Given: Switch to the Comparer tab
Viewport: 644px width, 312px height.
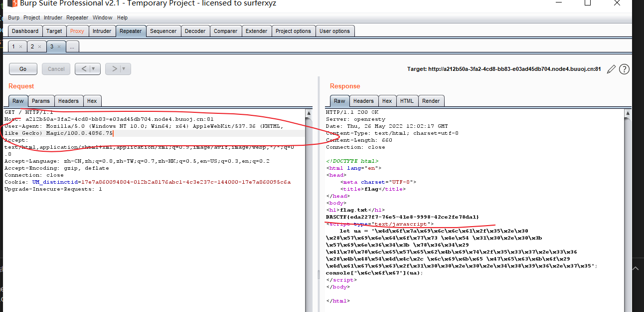Looking at the screenshot, I should [226, 31].
